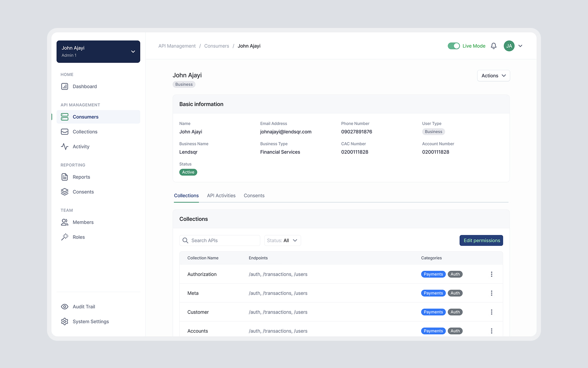588x368 pixels.
Task: Select the Members icon under Team
Action: click(64, 222)
